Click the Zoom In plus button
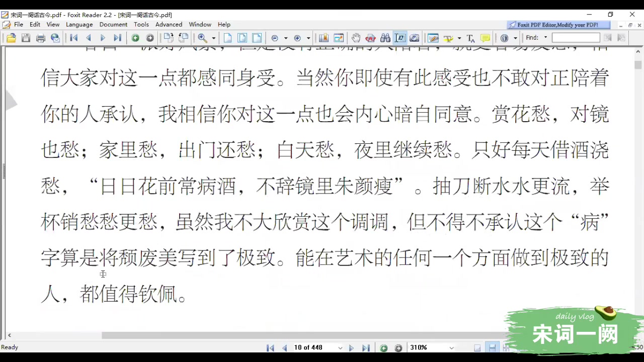 tap(297, 38)
